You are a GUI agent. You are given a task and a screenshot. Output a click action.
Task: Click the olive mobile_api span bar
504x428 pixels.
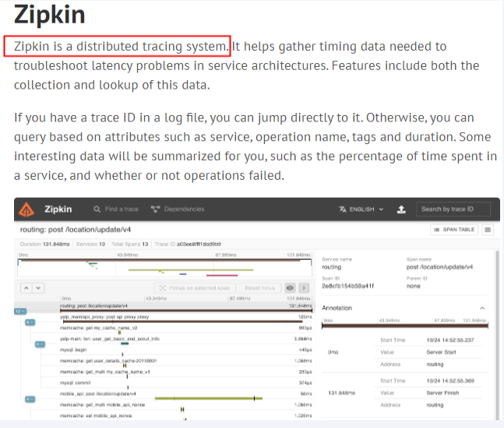click(x=209, y=398)
